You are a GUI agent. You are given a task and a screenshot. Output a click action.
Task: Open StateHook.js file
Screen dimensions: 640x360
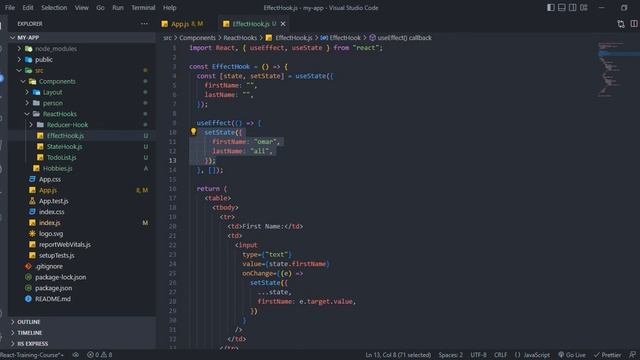coord(82,147)
